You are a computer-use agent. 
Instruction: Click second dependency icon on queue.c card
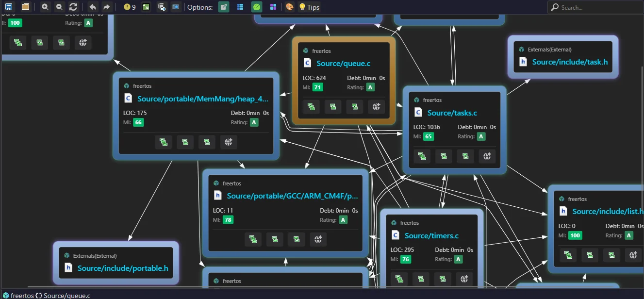tap(333, 107)
